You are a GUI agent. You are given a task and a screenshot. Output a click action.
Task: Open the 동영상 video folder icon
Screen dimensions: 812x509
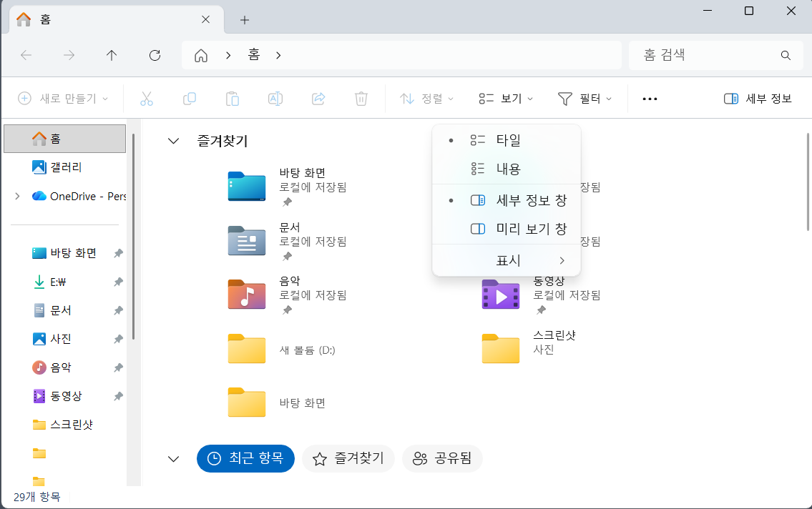coord(500,295)
